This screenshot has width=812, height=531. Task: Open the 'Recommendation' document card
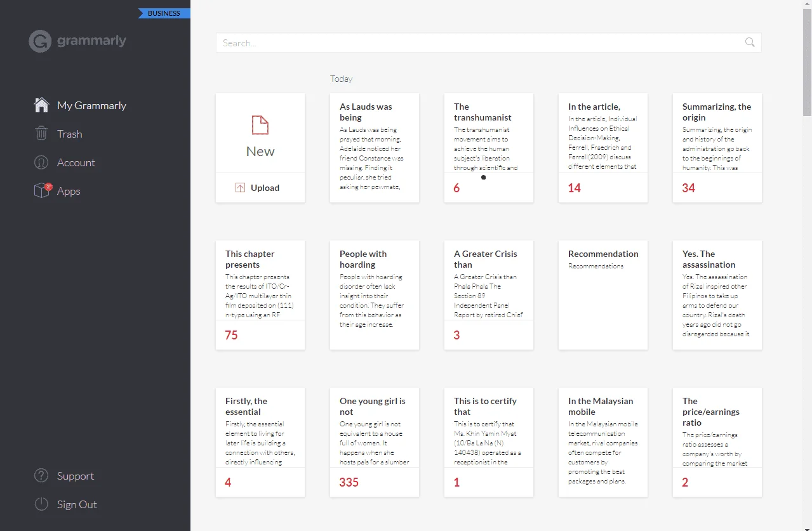coord(603,295)
